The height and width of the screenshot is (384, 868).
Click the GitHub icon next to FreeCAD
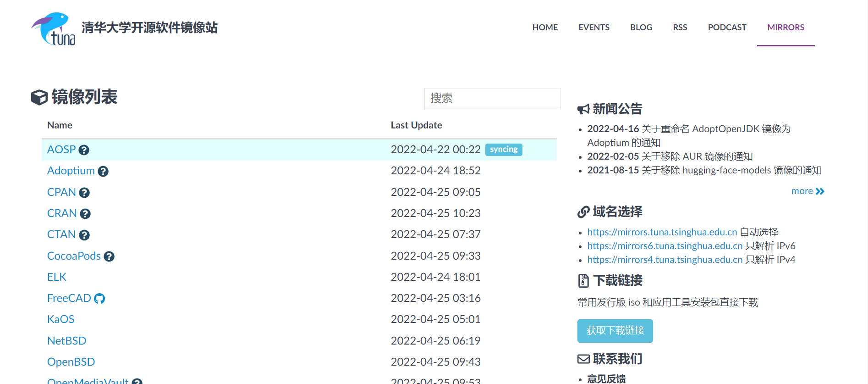[x=99, y=299]
